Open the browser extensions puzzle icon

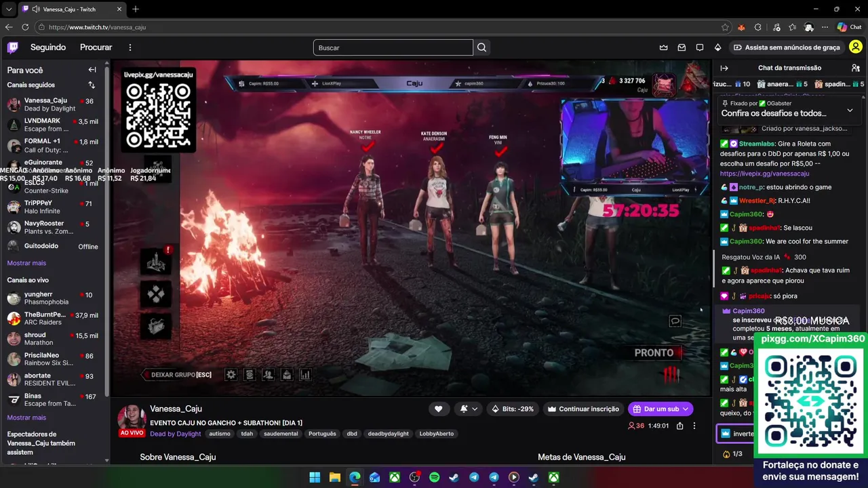pos(758,27)
